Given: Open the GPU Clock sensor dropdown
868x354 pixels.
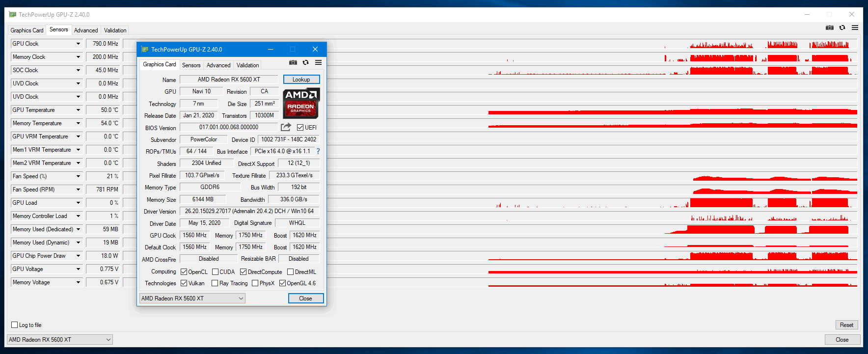Looking at the screenshot, I should coord(78,44).
